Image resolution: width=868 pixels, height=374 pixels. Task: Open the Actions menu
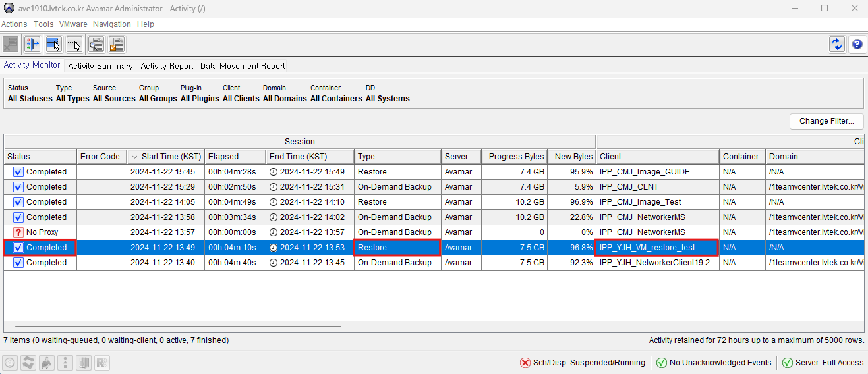pyautogui.click(x=14, y=24)
